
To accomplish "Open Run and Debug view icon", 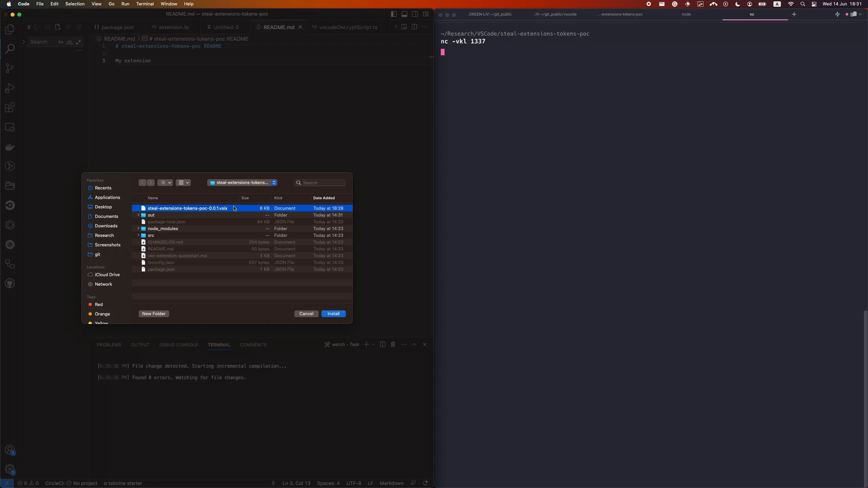I will [10, 88].
